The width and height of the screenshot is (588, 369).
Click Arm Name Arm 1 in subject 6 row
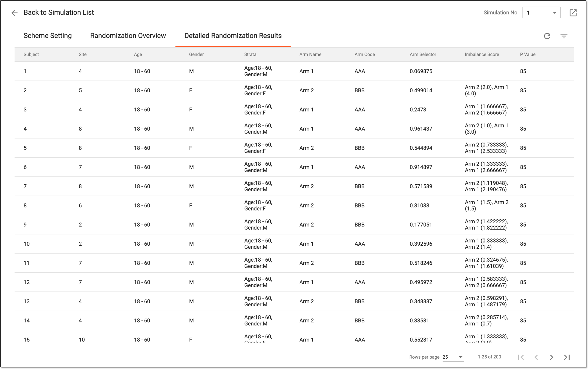tap(306, 167)
